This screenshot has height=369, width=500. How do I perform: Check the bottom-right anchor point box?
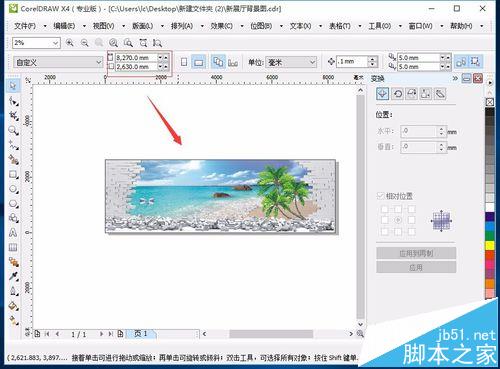pos(412,231)
